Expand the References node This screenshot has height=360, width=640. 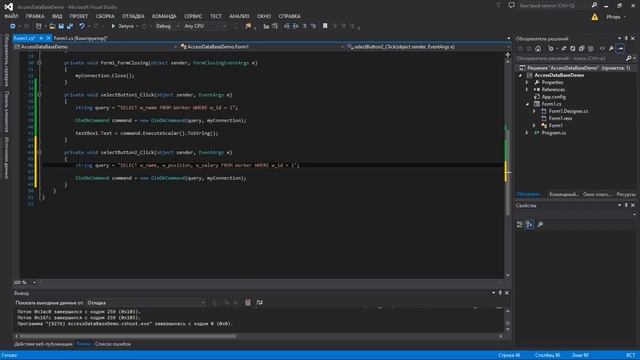(x=527, y=89)
